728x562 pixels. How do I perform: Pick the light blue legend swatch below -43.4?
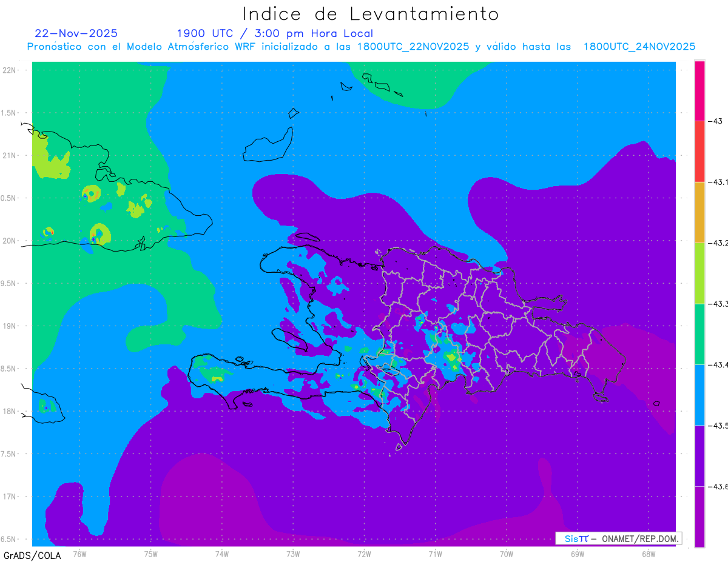tap(699, 395)
